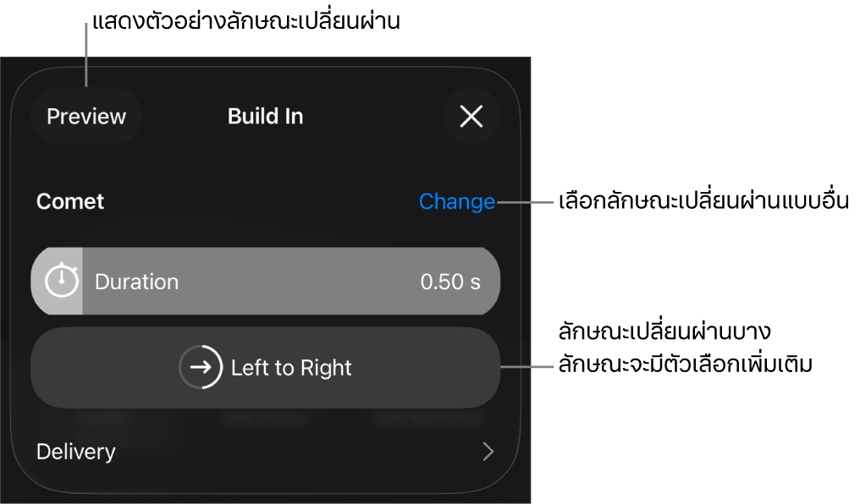Expand the Delivery chevron arrow
The width and height of the screenshot is (860, 504).
pos(488,452)
